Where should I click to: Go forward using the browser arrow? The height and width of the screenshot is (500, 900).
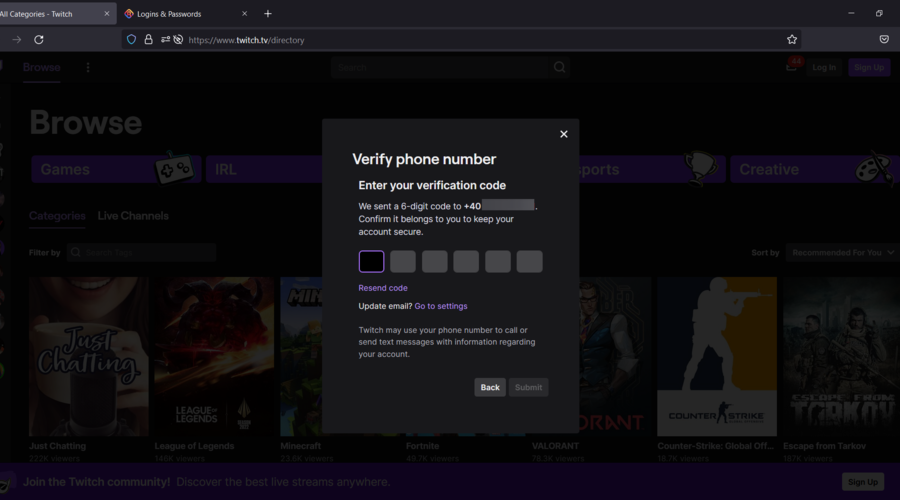[17, 40]
